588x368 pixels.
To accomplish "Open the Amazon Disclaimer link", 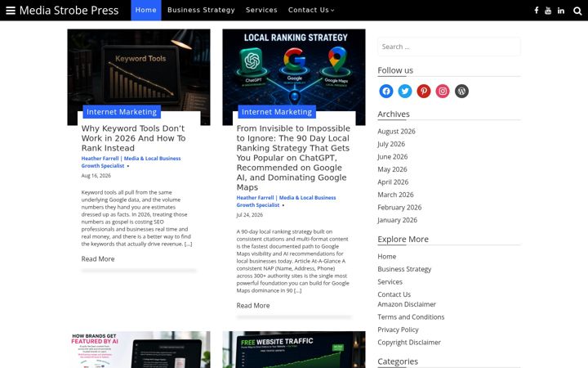I will click(407, 304).
